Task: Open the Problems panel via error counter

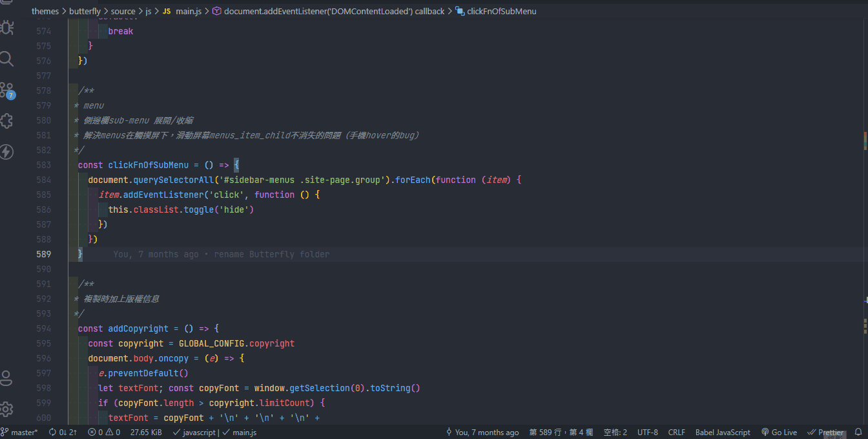Action: 103,432
